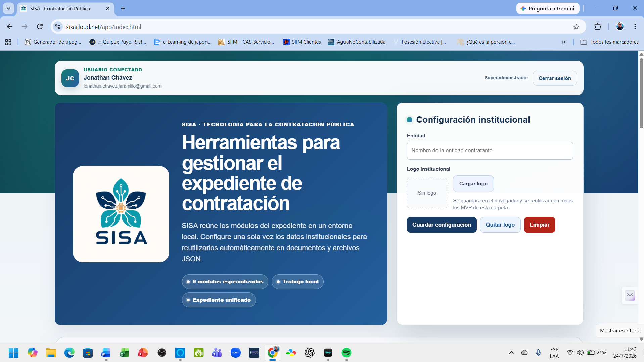The height and width of the screenshot is (362, 644).
Task: Open the tab search dropdown arrow
Action: (x=8, y=8)
